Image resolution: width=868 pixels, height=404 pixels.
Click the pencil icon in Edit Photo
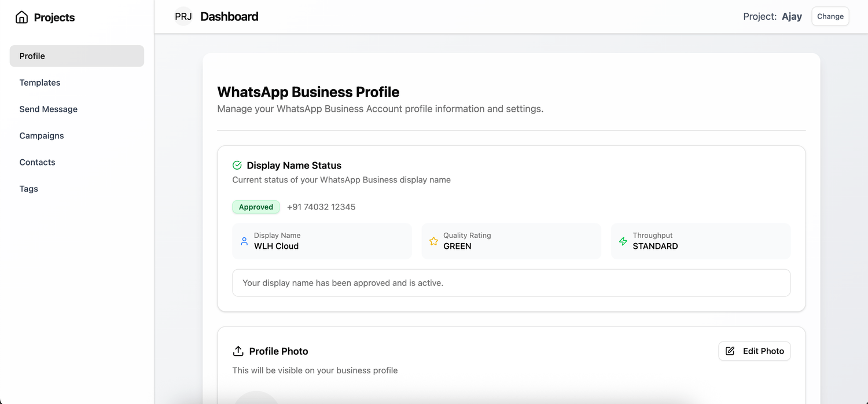pyautogui.click(x=730, y=351)
